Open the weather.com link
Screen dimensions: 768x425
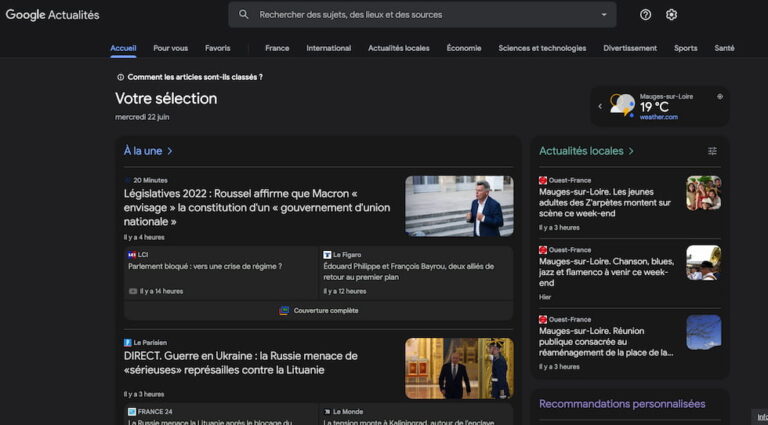[659, 117]
